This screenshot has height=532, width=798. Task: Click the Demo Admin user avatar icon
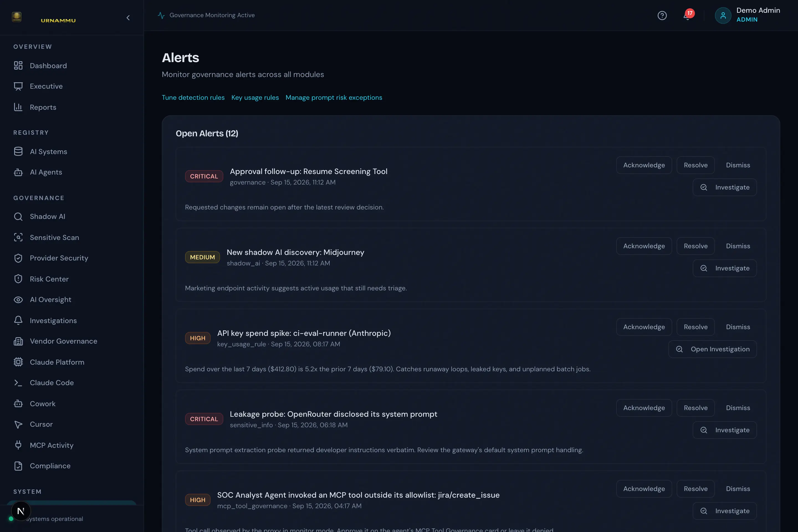[723, 16]
